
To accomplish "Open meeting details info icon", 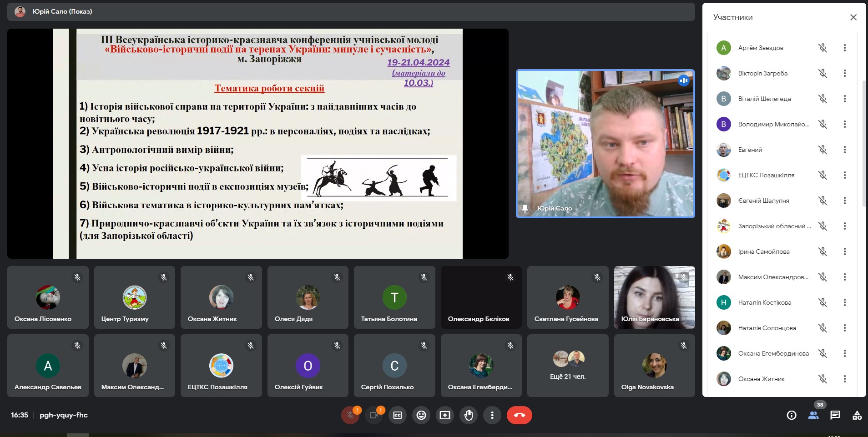I will coord(792,415).
